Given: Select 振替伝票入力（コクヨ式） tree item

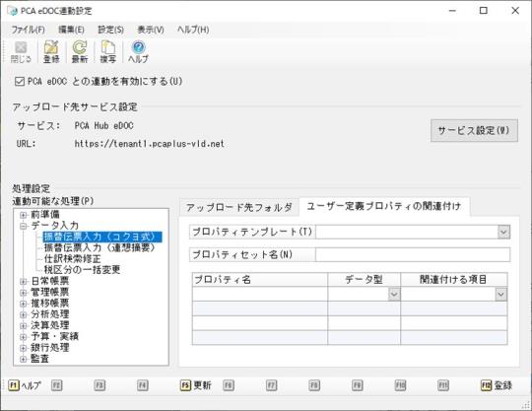Looking at the screenshot, I should pos(102,237).
